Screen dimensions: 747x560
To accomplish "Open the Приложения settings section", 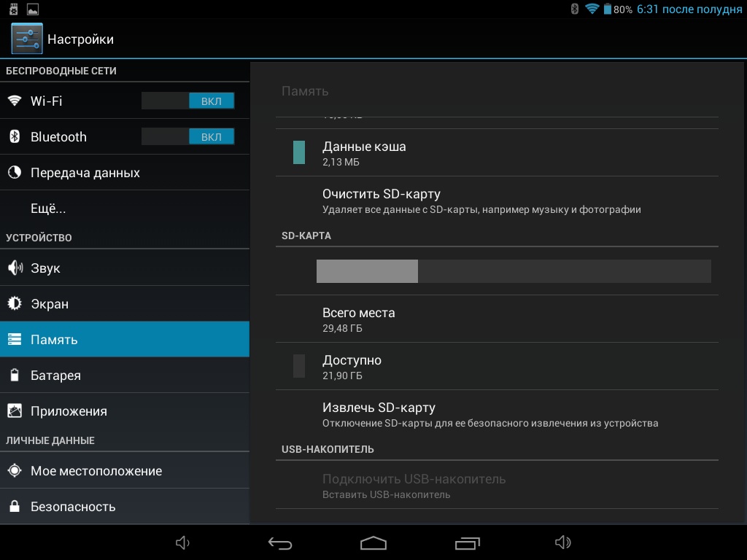I will (69, 411).
